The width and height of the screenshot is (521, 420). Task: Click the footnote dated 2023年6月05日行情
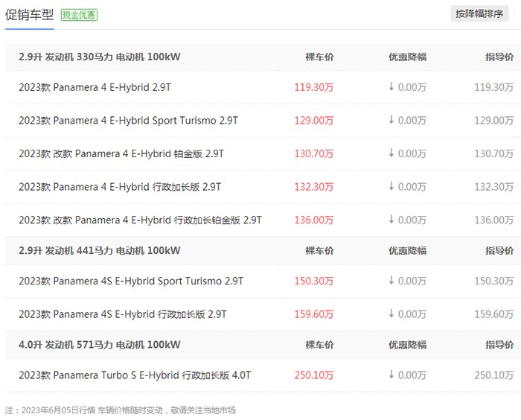[121, 410]
